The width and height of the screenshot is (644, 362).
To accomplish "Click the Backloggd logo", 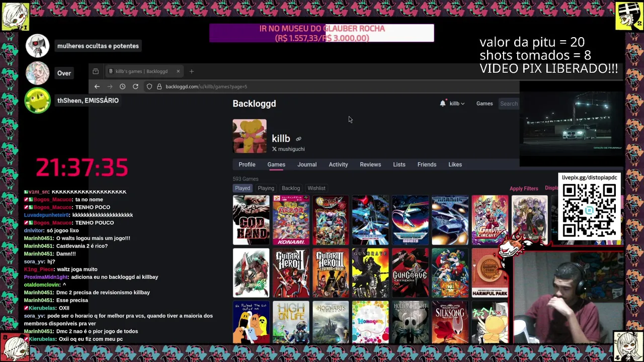I will pyautogui.click(x=254, y=104).
